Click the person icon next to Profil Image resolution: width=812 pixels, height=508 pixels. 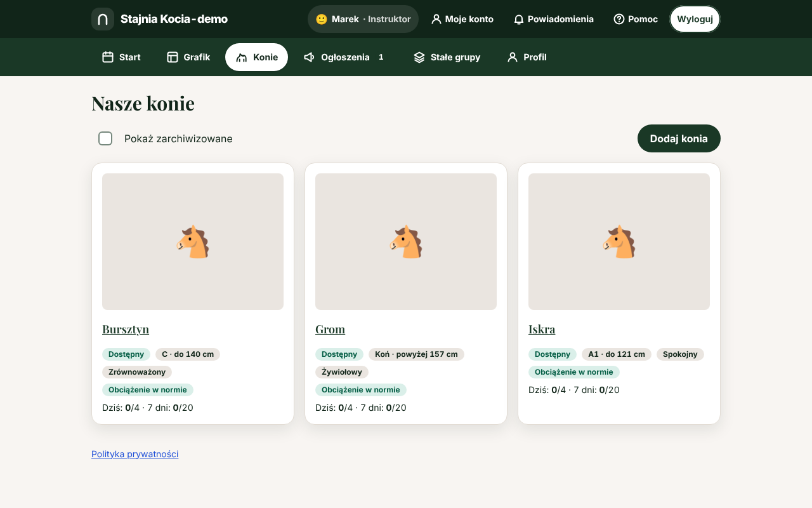tap(513, 57)
